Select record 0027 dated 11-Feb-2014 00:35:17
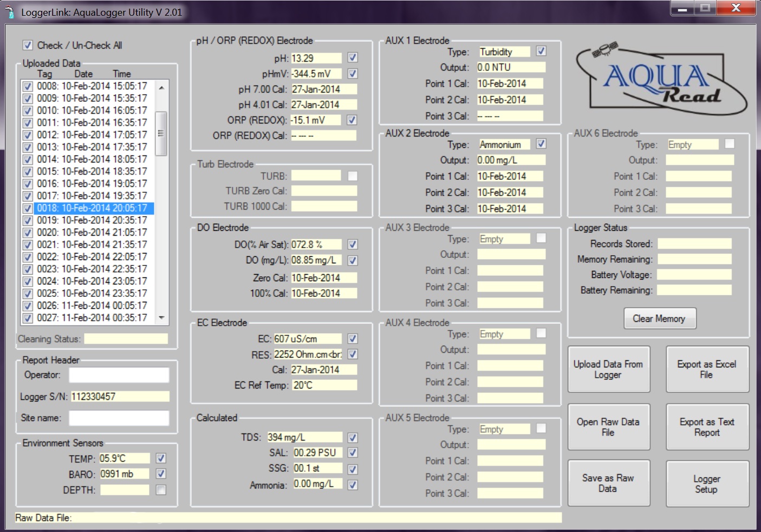 92,318
